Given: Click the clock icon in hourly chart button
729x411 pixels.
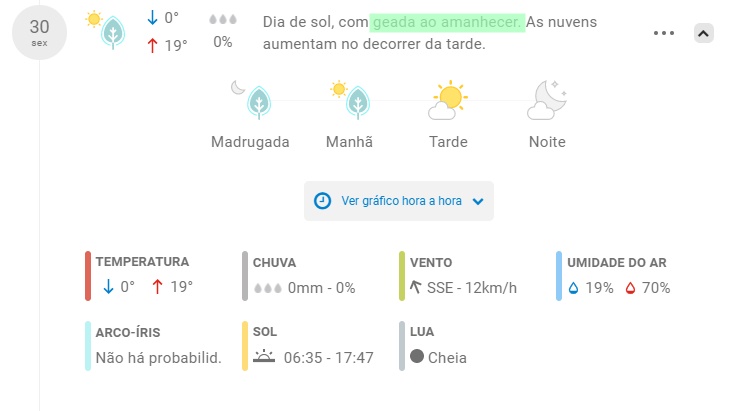Looking at the screenshot, I should [322, 201].
